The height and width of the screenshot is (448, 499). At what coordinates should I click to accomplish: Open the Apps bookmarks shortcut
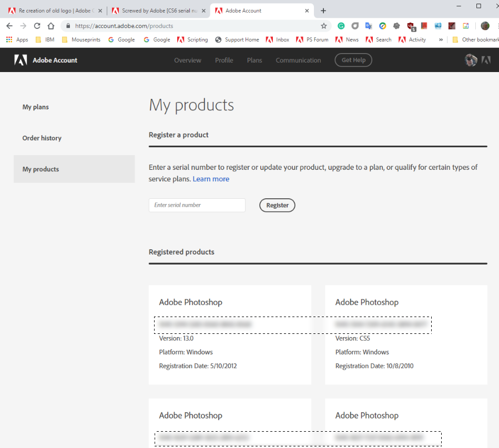tap(17, 39)
